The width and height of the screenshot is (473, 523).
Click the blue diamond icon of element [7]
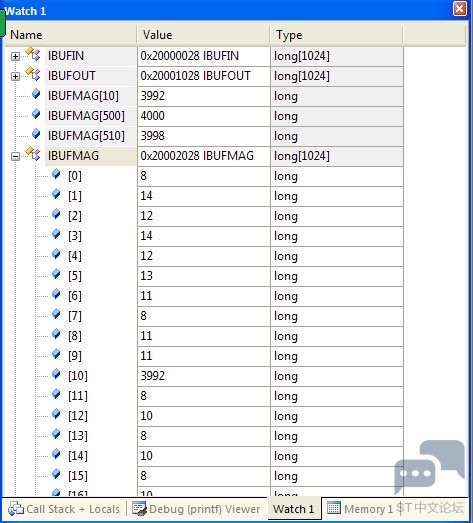pyautogui.click(x=56, y=314)
